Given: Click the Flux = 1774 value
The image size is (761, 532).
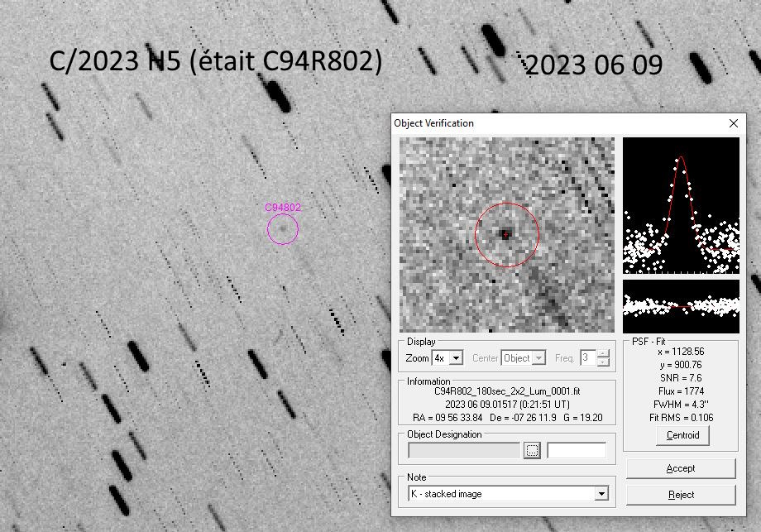Looking at the screenshot, I should coord(681,391).
